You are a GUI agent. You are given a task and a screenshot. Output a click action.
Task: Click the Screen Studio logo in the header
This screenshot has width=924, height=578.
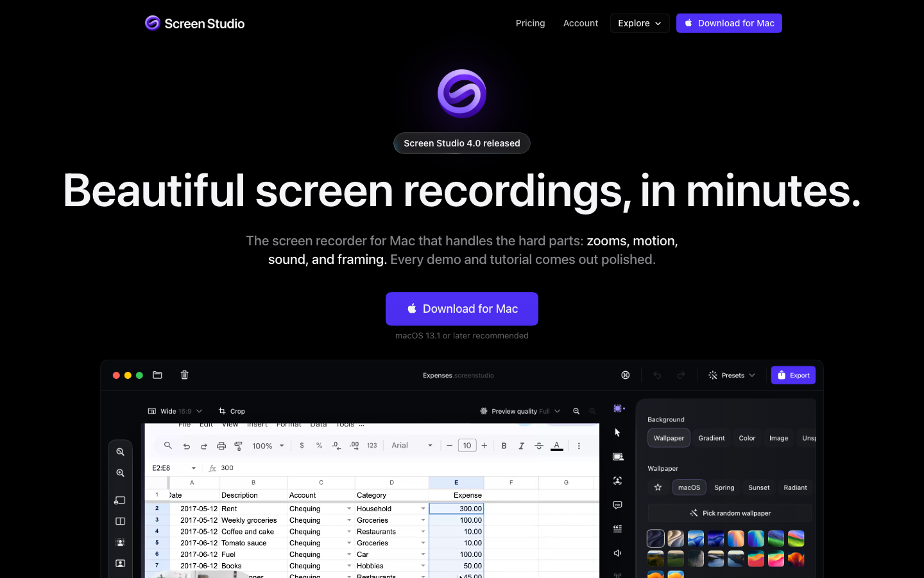[195, 23]
